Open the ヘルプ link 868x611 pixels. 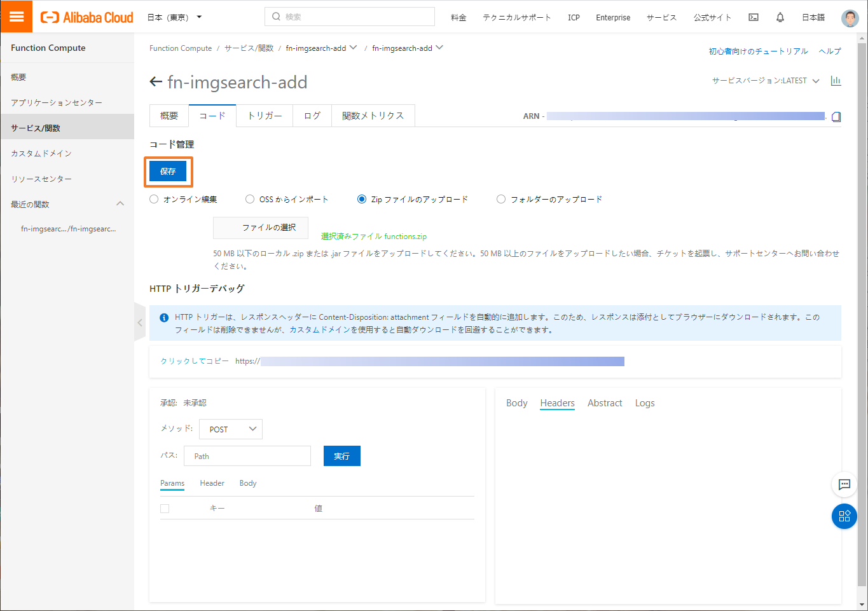(830, 51)
